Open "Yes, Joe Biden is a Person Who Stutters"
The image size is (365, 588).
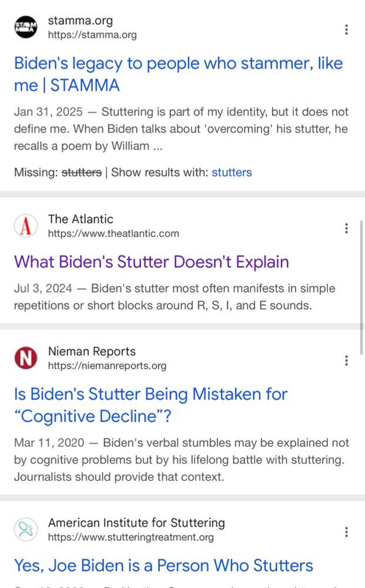(x=163, y=566)
